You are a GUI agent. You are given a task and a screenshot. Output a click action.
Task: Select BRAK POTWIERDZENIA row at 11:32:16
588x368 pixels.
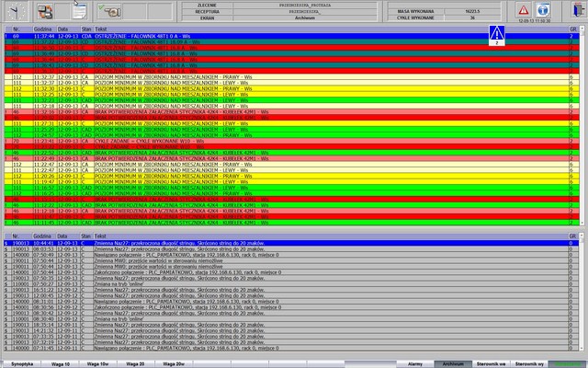pos(292,112)
